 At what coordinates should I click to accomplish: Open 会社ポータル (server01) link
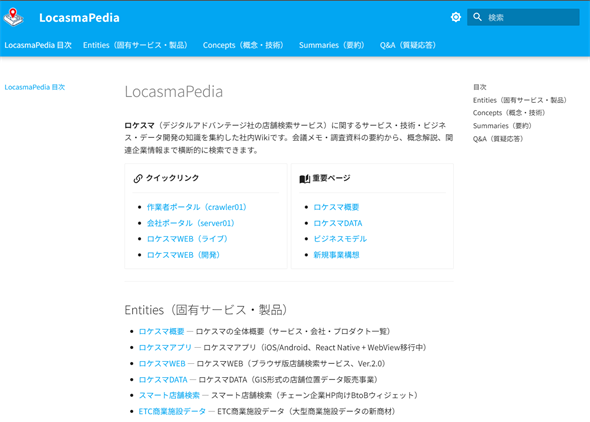[x=191, y=223]
